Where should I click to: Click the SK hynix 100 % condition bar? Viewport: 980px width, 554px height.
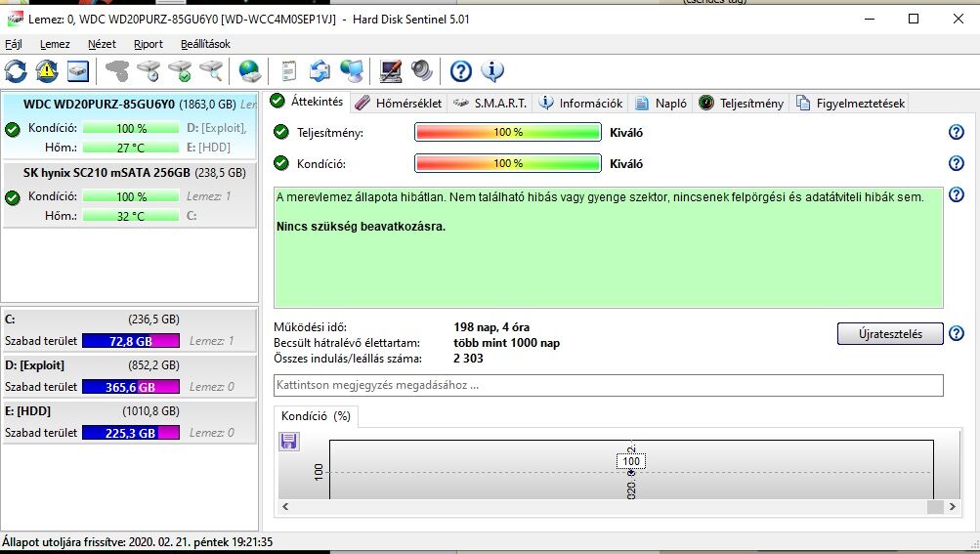click(x=131, y=196)
